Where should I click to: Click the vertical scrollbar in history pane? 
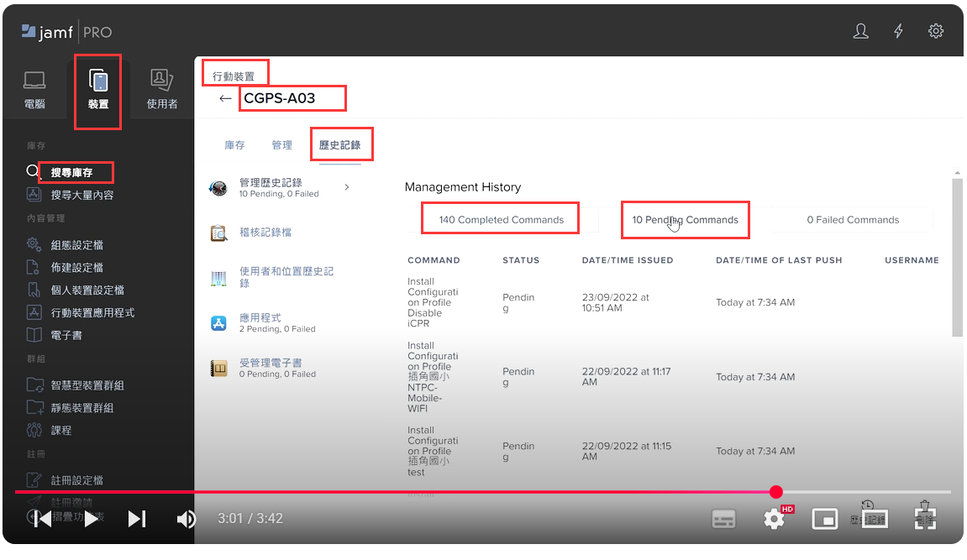[957, 258]
